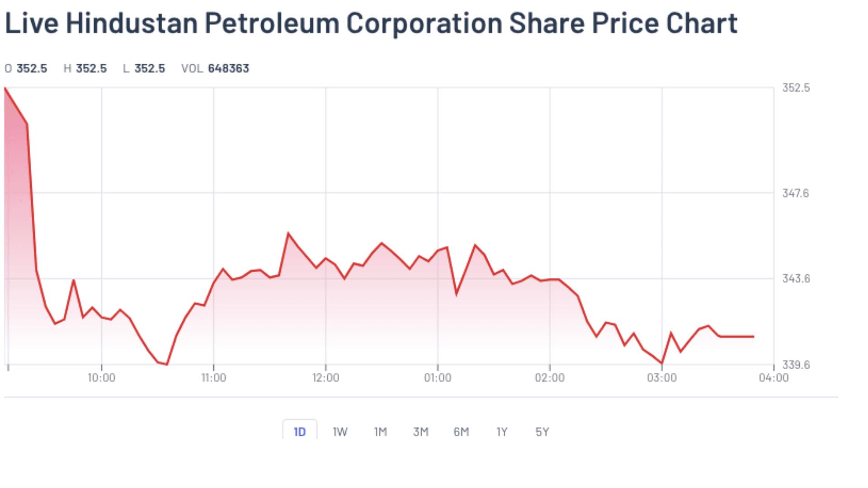Click the 343.6 price axis label
This screenshot has height=488, width=868.
click(796, 279)
